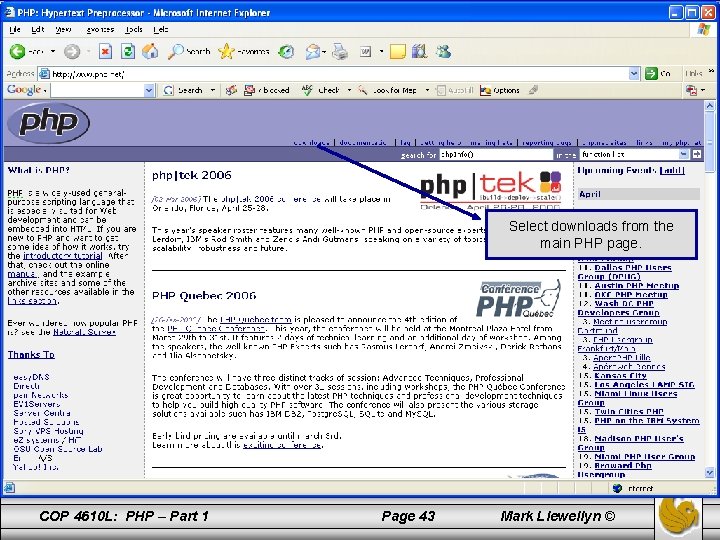720x540 pixels.
Task: Click the page scrollbar up arrow
Action: point(709,106)
